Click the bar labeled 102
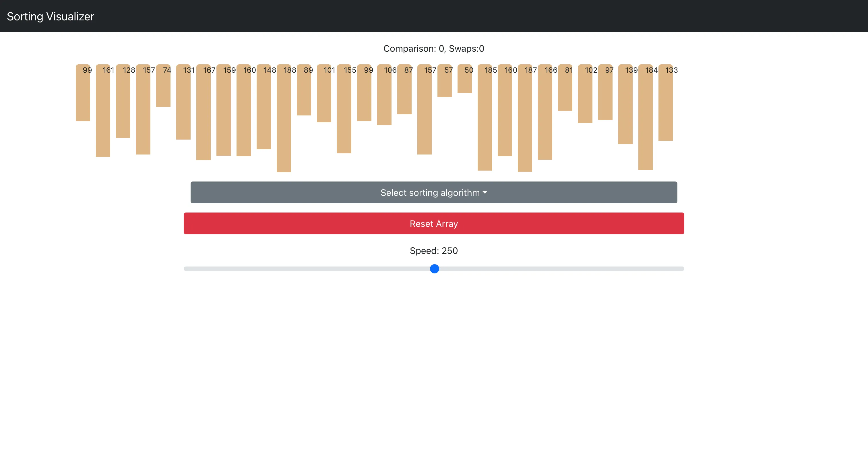Screen dimensions: 868x475 585,94
